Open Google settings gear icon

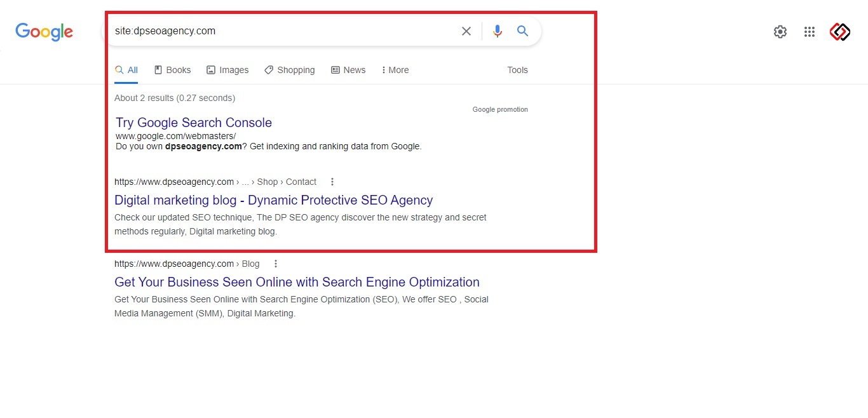[780, 32]
